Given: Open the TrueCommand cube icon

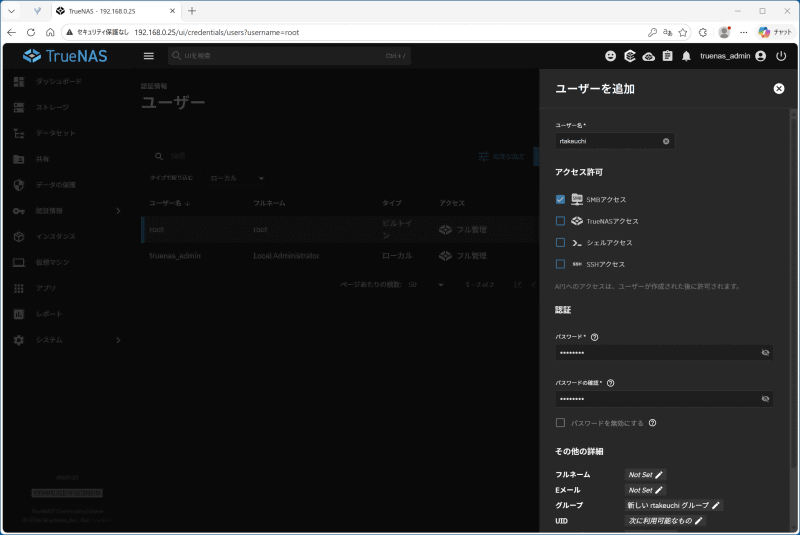Looking at the screenshot, I should [x=630, y=56].
